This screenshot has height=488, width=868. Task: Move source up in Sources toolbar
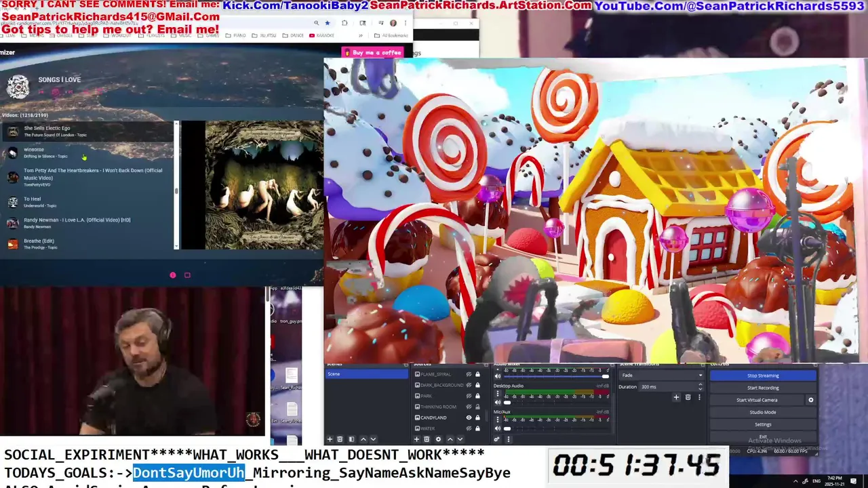[450, 439]
